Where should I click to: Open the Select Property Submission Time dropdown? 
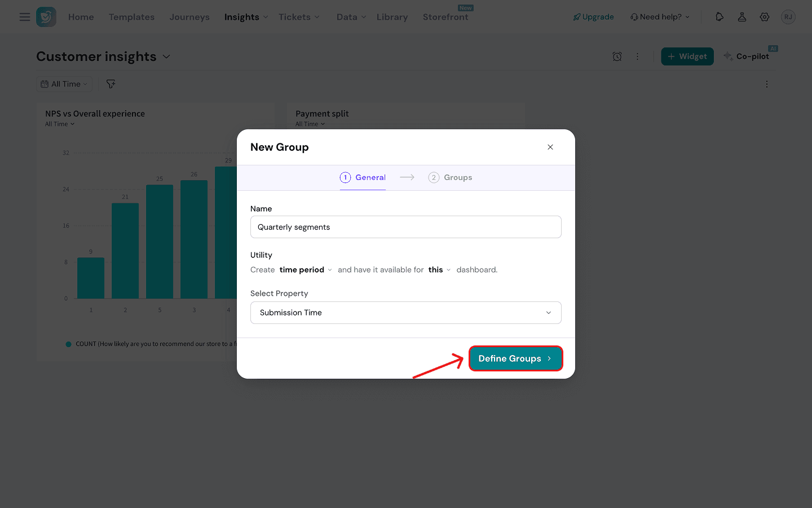(x=406, y=313)
